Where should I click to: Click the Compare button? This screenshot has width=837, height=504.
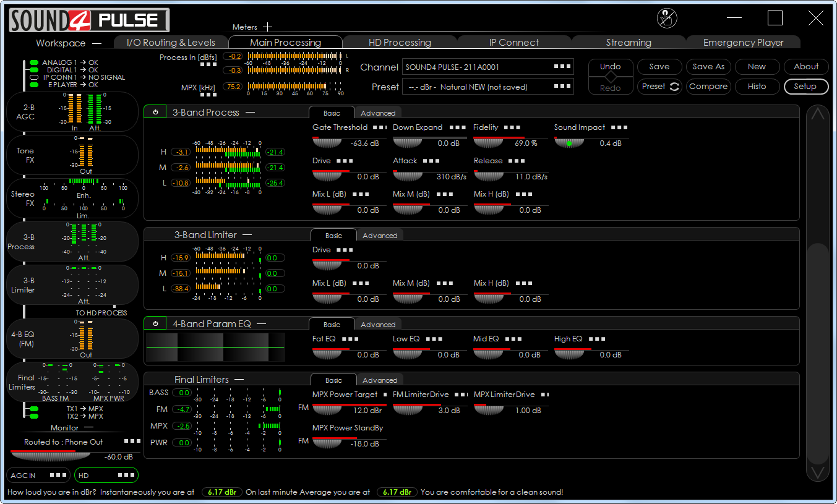pos(708,87)
